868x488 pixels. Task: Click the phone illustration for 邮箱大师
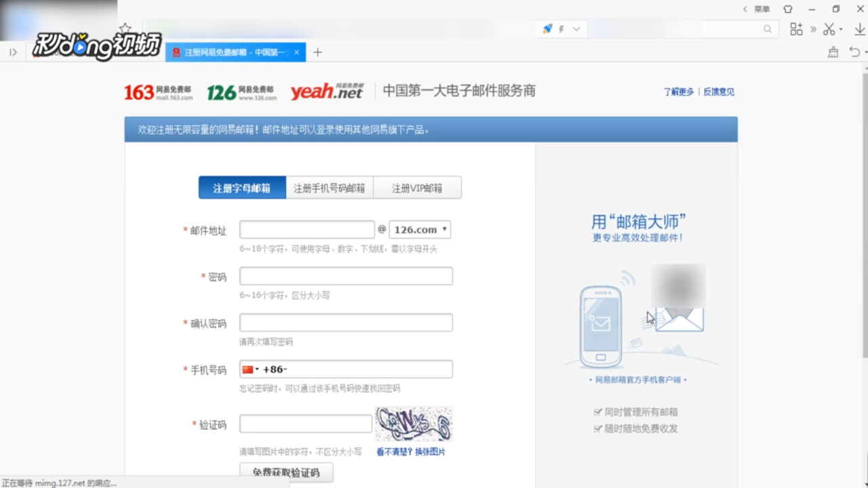(601, 327)
